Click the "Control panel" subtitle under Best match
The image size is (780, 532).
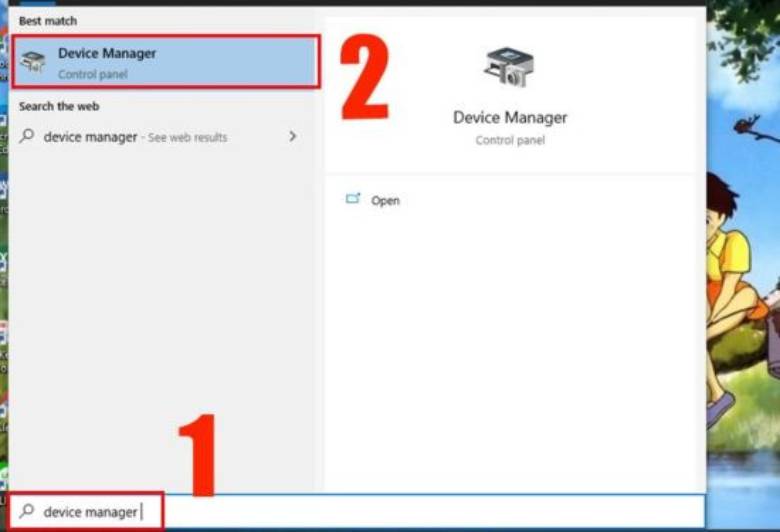click(92, 74)
